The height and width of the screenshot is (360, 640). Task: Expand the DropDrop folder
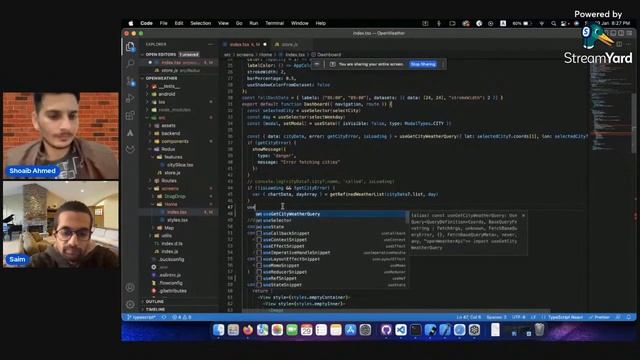[x=174, y=196]
